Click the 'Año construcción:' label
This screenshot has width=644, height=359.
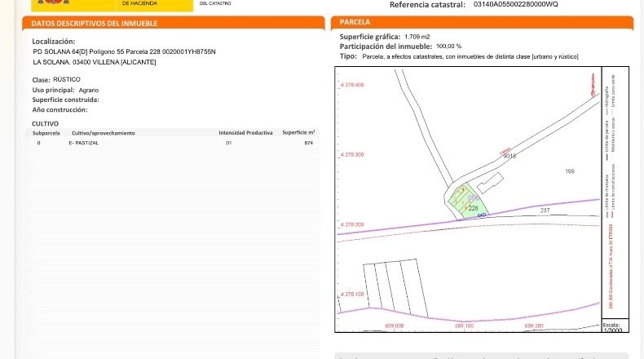(60, 110)
